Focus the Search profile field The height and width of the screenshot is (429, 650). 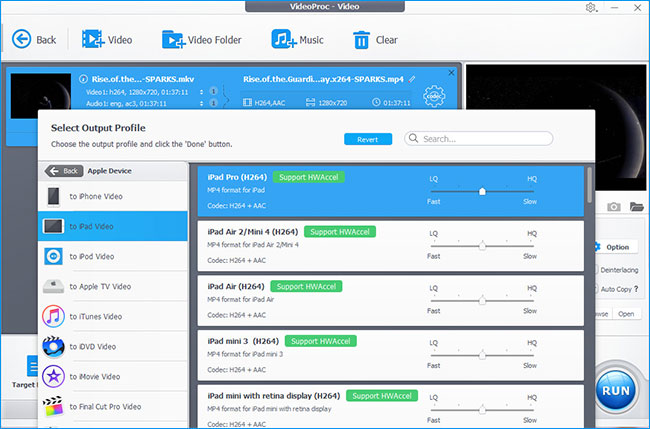478,138
